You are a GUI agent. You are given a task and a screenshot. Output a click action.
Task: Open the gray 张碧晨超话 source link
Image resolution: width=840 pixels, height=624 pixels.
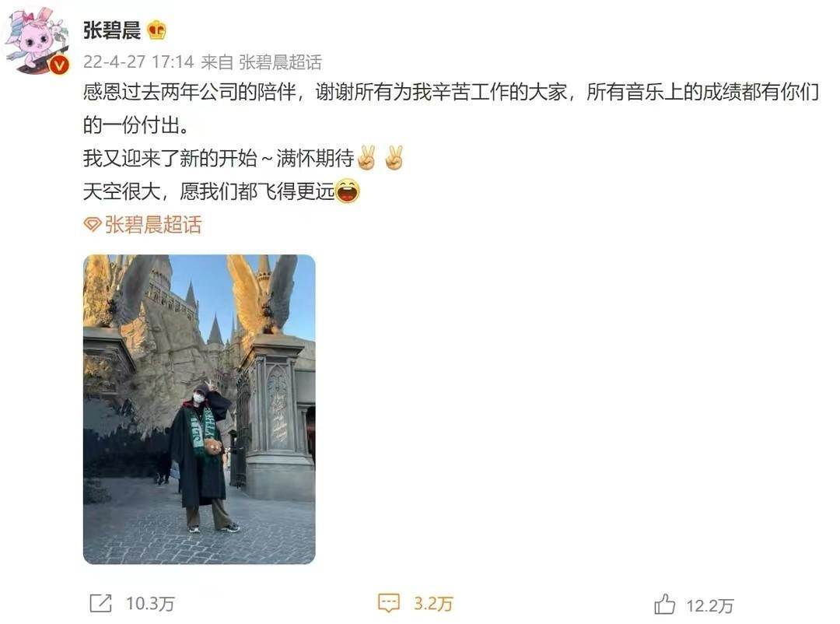tap(280, 62)
